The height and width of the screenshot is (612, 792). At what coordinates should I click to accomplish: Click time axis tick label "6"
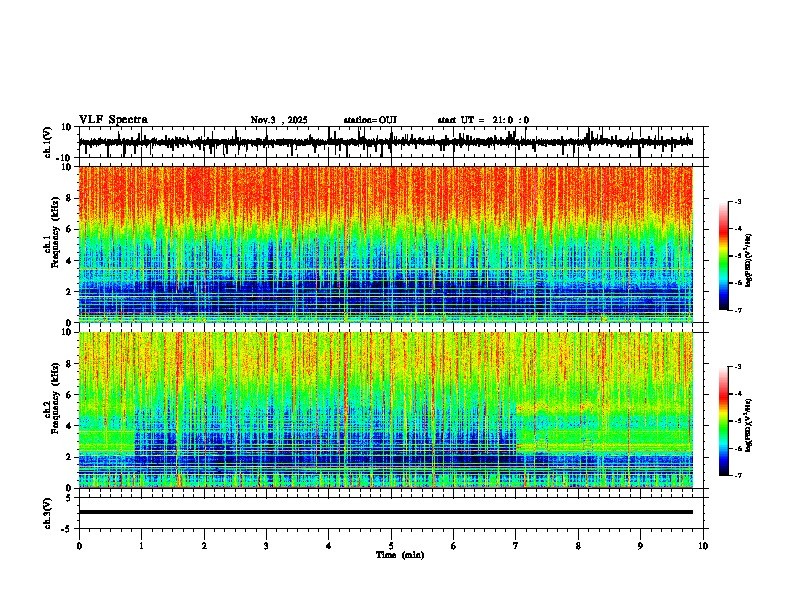pos(454,546)
